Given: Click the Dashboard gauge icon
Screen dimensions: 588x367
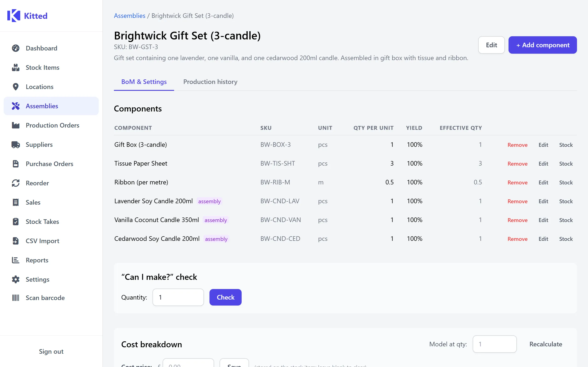Looking at the screenshot, I should (x=16, y=48).
